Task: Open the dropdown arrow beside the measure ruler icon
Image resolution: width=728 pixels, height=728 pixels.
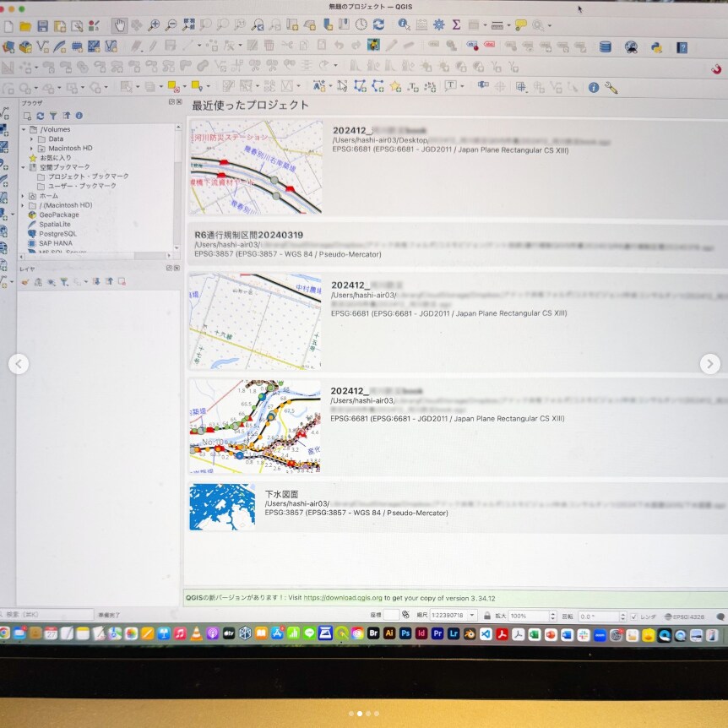Action: click(x=509, y=25)
